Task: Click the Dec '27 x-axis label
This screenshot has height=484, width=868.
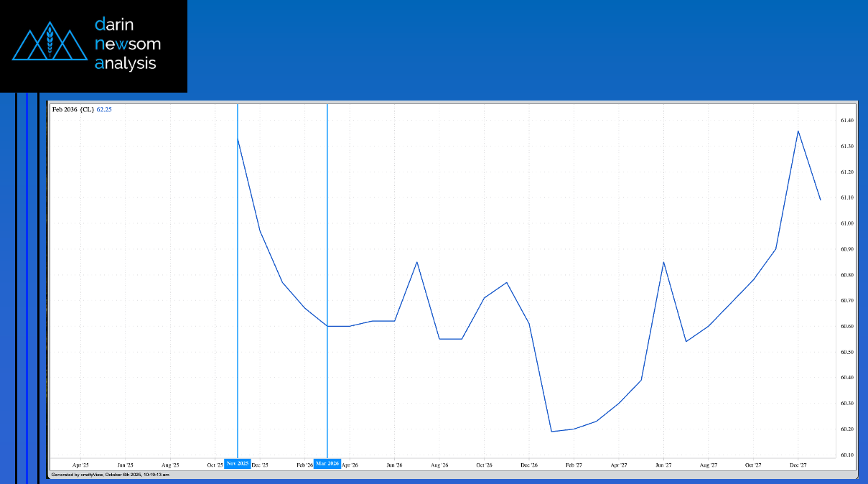Action: click(798, 465)
